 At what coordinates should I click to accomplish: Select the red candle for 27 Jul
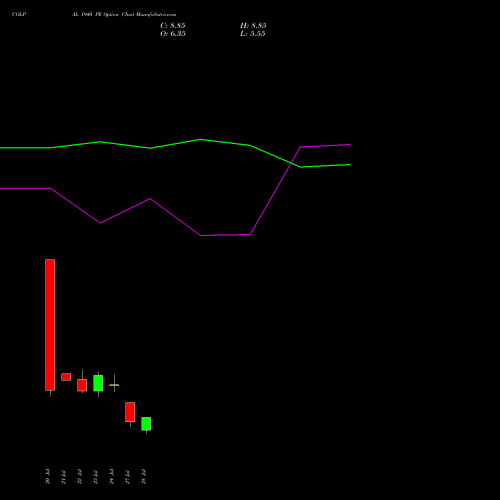[x=130, y=412]
